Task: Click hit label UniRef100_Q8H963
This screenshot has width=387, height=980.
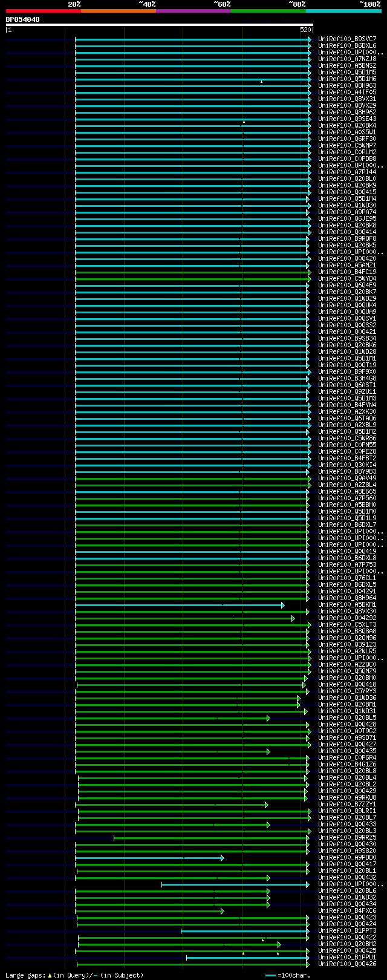Action: pyautogui.click(x=347, y=85)
